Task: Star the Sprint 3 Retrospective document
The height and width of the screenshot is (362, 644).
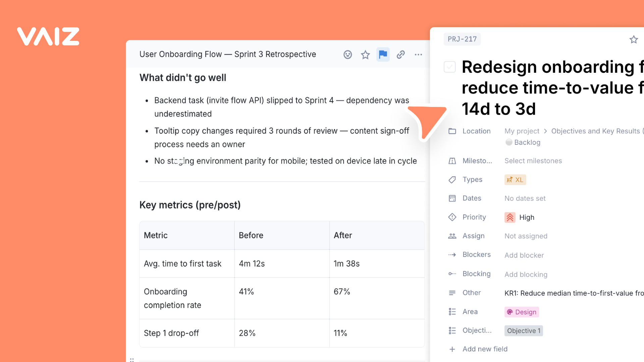Action: coord(365,55)
